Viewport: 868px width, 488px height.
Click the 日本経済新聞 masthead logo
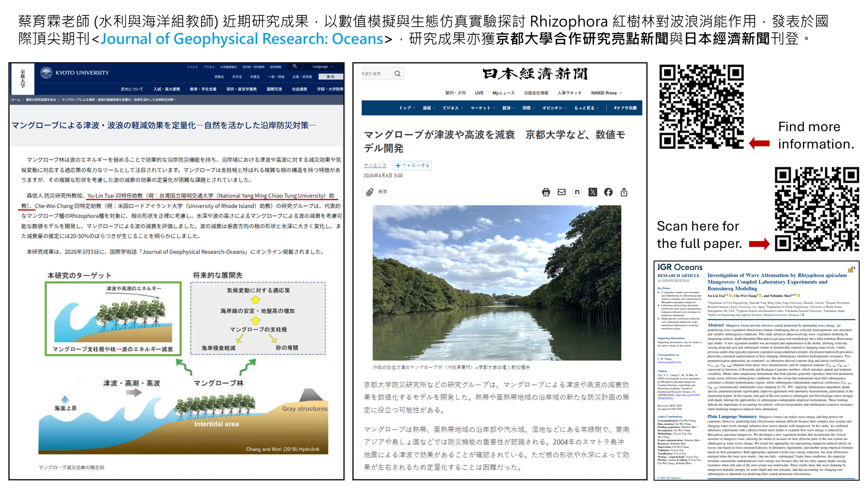click(x=535, y=74)
